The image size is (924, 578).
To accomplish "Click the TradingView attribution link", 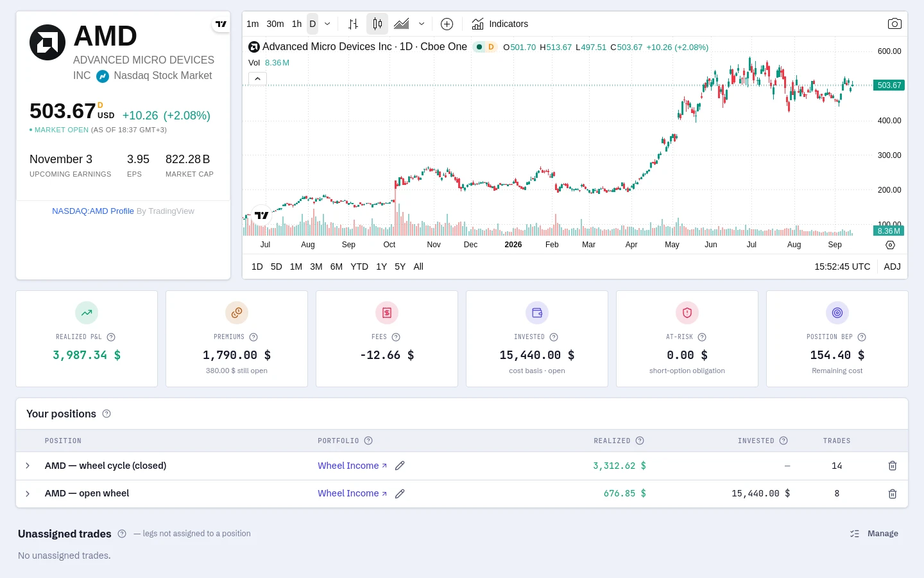I will 166,211.
